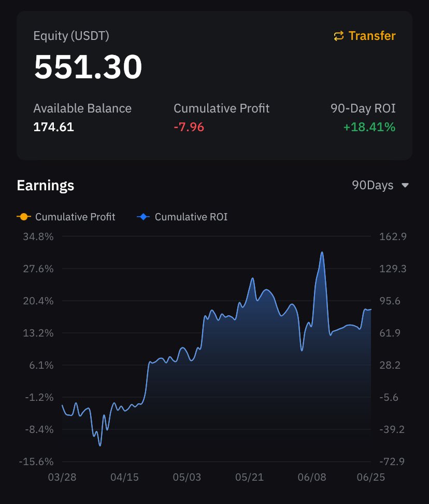Viewport: 429px width, 504px height.
Task: Toggle the Cumulative ROI legend series
Action: pos(182,217)
